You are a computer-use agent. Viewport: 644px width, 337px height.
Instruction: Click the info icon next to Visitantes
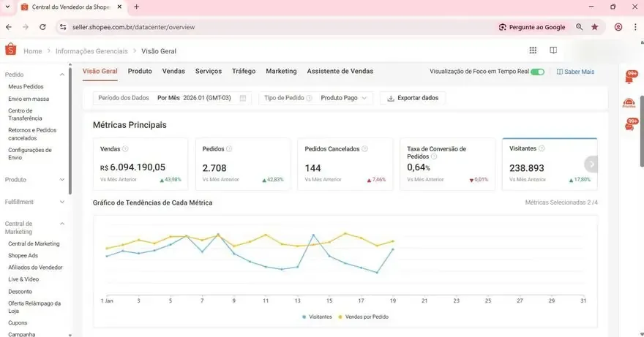tap(542, 148)
